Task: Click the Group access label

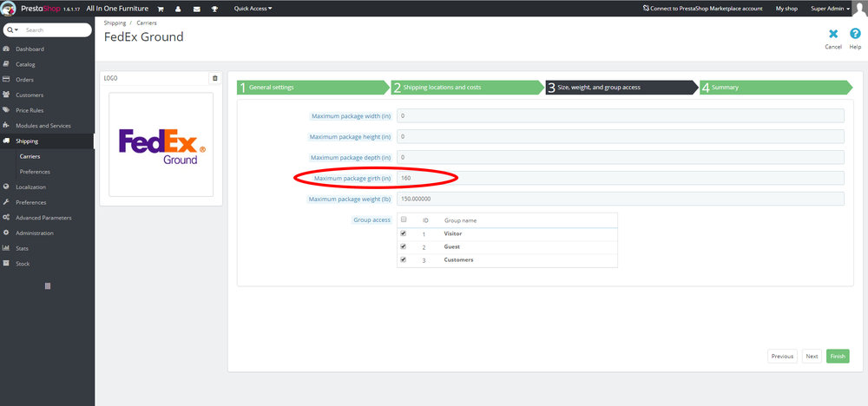Action: pyautogui.click(x=372, y=219)
